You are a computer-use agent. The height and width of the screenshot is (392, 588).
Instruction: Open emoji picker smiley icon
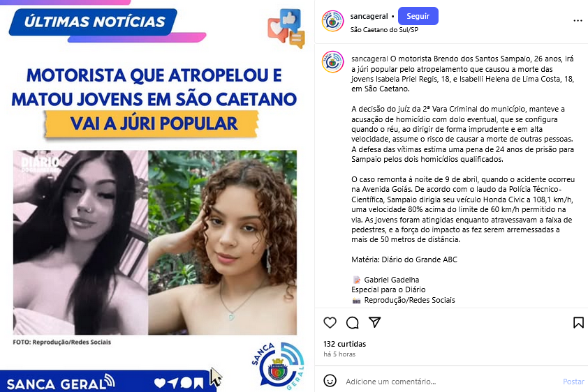[x=330, y=381]
